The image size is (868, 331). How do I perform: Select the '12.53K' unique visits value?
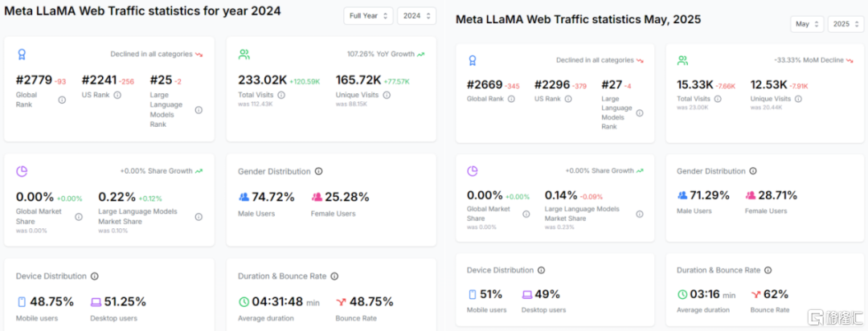point(769,85)
